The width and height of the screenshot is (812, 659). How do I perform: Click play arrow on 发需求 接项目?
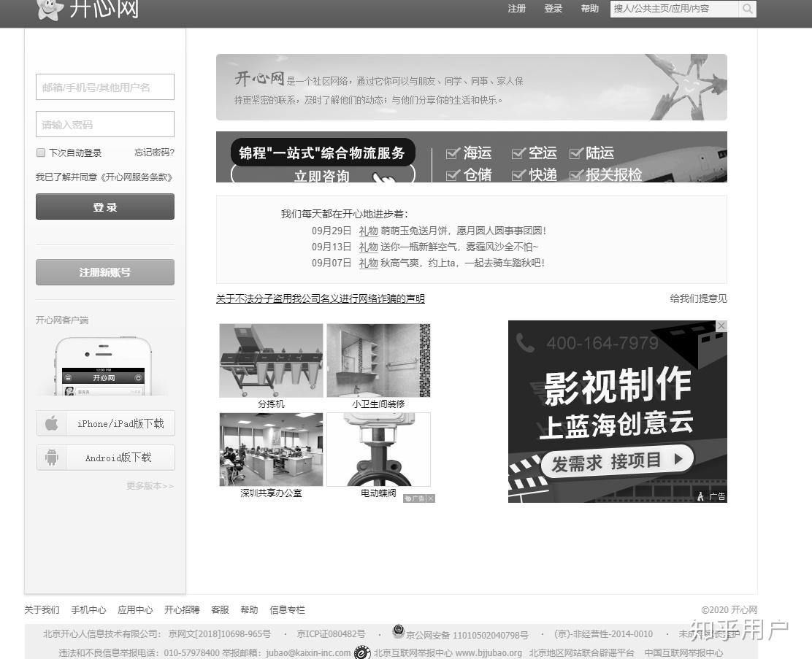[678, 458]
